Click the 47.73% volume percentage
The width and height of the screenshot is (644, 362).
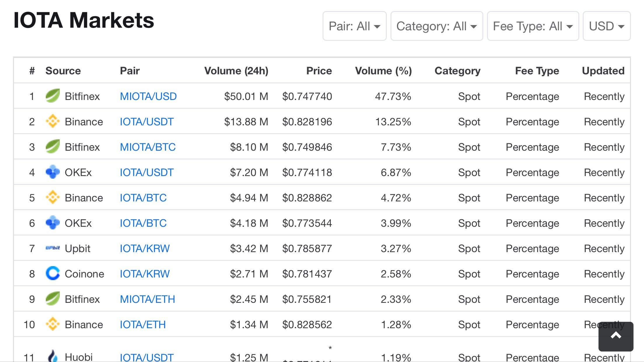(x=393, y=96)
